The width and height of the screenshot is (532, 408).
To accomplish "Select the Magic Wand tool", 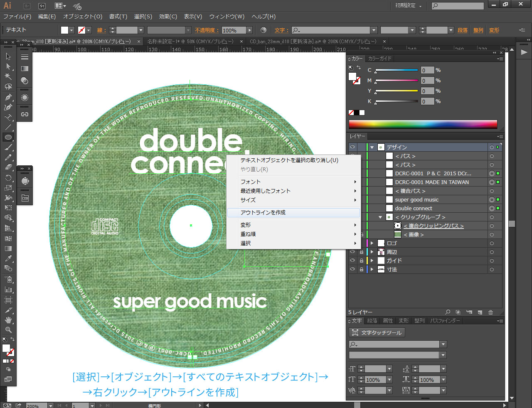I will (8, 76).
